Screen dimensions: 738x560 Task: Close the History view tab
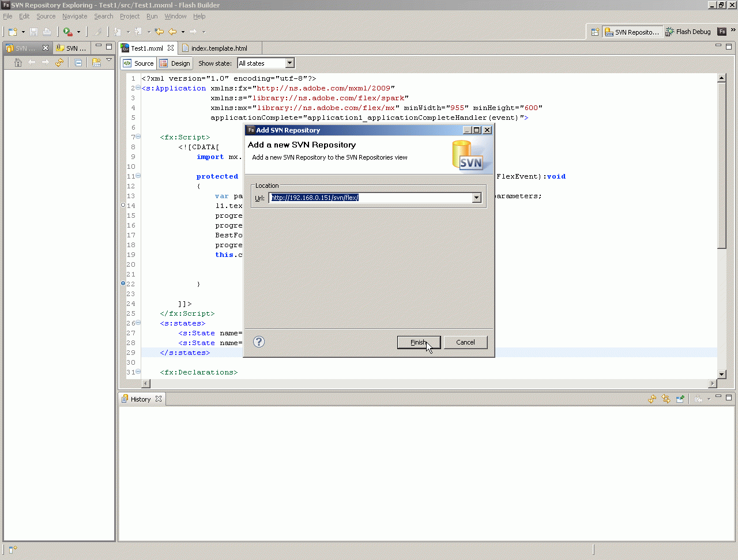click(x=159, y=399)
